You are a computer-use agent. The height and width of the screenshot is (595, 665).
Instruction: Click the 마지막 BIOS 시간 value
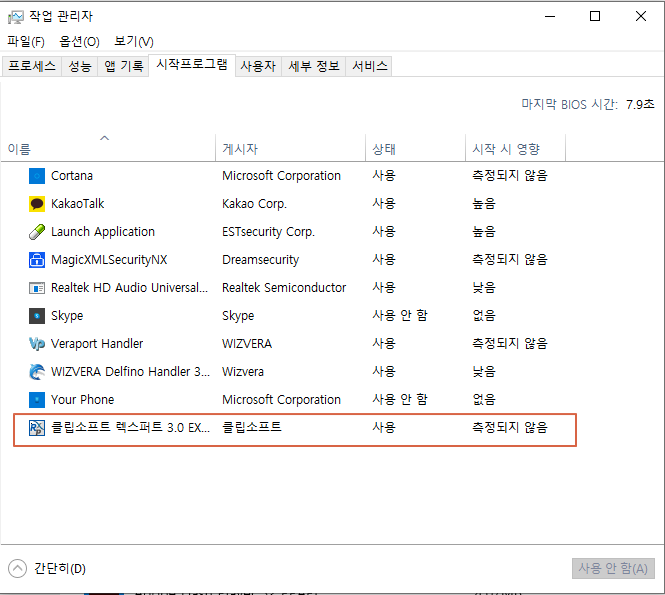click(640, 104)
